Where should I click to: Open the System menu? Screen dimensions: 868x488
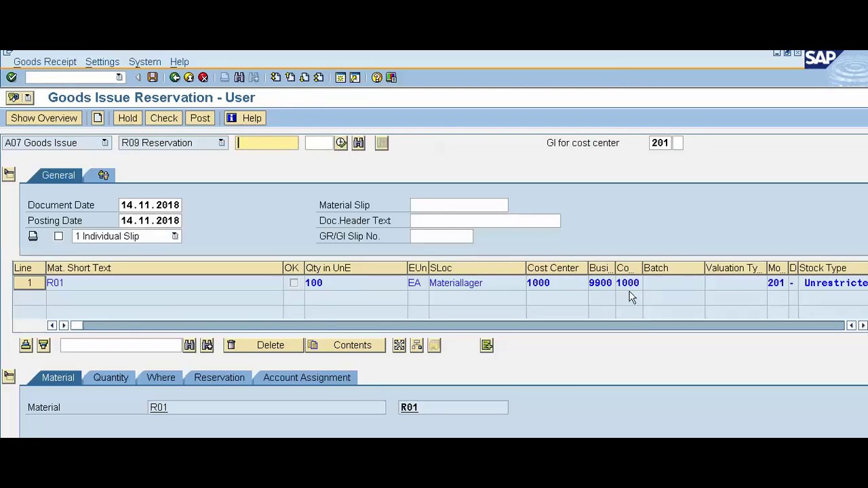[x=144, y=62]
